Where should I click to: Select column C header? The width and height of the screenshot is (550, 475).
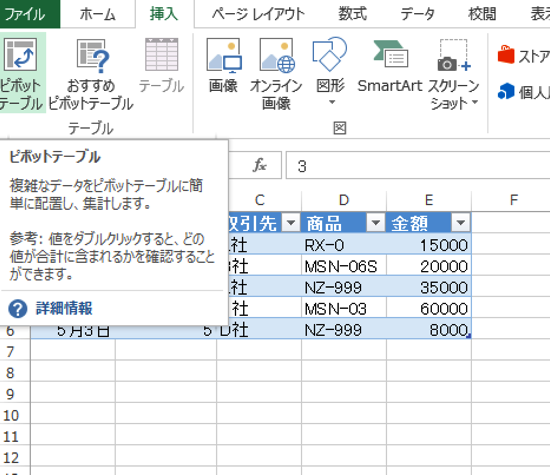260,200
